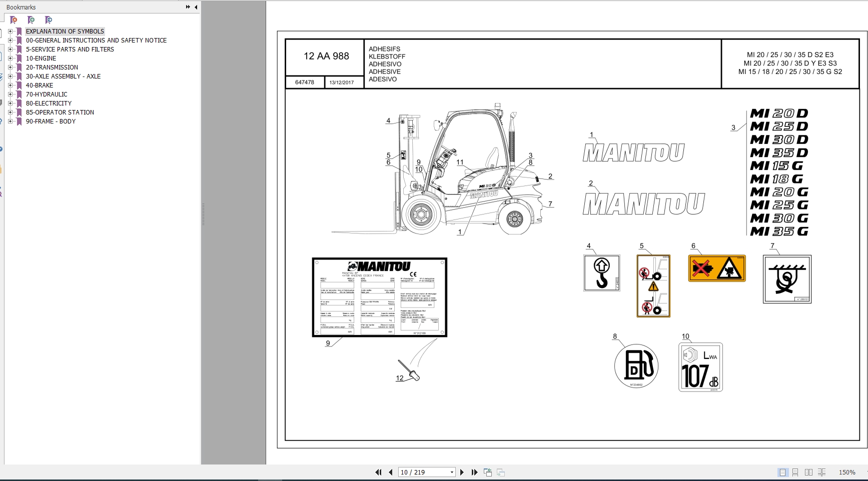Viewport: 868px width, 481px height.
Task: Click the MI 20 D model decal
Action: coord(779,113)
